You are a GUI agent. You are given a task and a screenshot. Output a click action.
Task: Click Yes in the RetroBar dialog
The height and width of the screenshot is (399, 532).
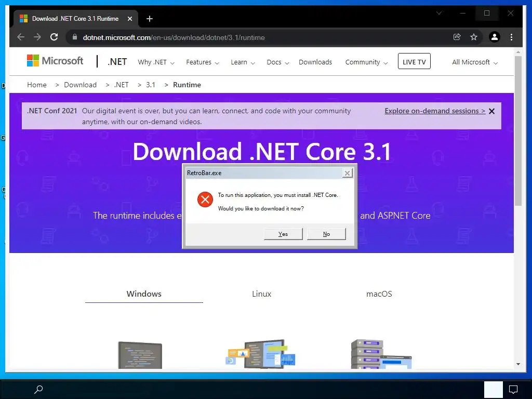click(x=283, y=234)
